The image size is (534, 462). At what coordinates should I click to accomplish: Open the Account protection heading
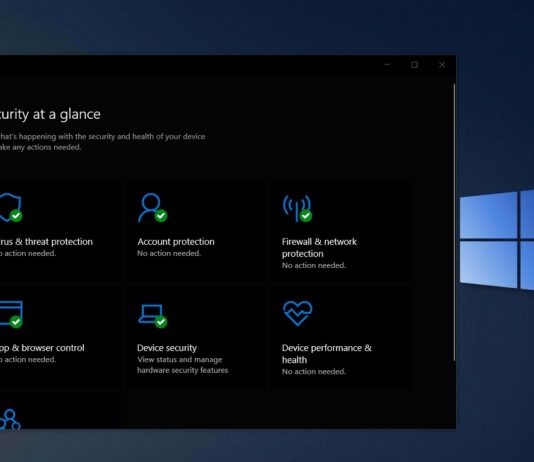176,242
